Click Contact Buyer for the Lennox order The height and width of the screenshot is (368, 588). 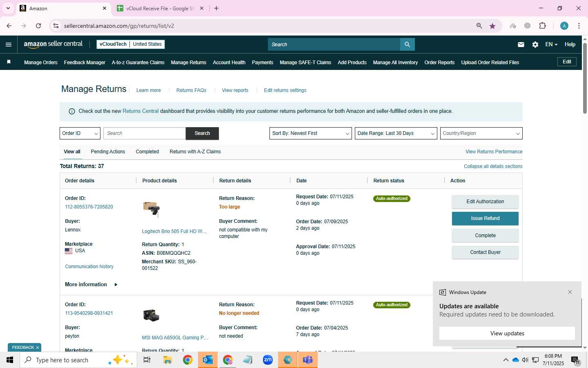click(x=485, y=252)
